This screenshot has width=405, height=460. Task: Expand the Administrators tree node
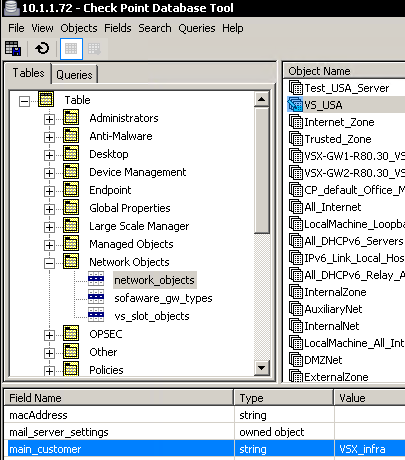click(49, 119)
